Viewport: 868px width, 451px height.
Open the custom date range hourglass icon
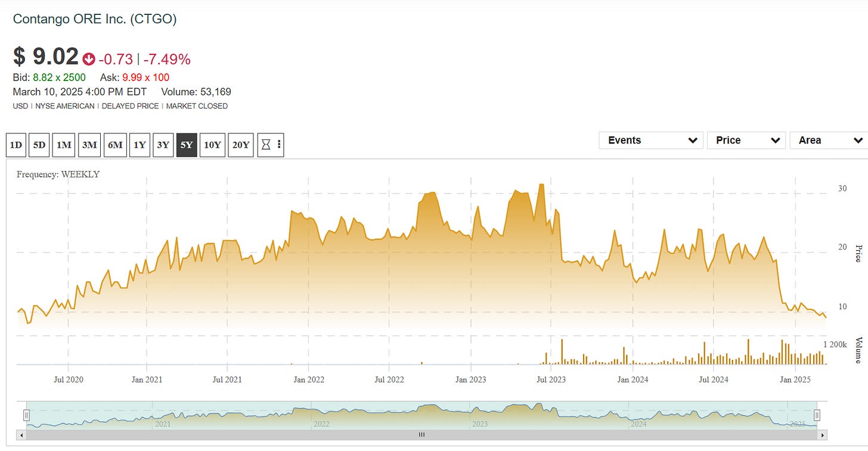[x=266, y=145]
